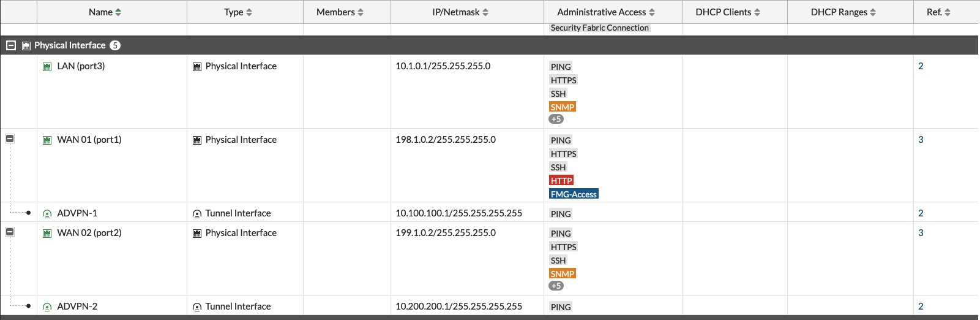The image size is (980, 320).
Task: Show the +5 more access on LAN
Action: 556,119
